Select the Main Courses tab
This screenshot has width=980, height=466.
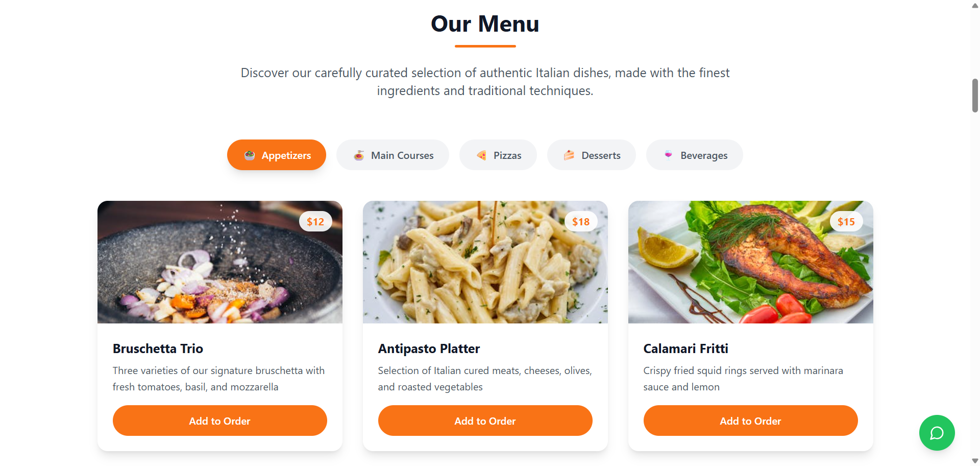click(393, 155)
